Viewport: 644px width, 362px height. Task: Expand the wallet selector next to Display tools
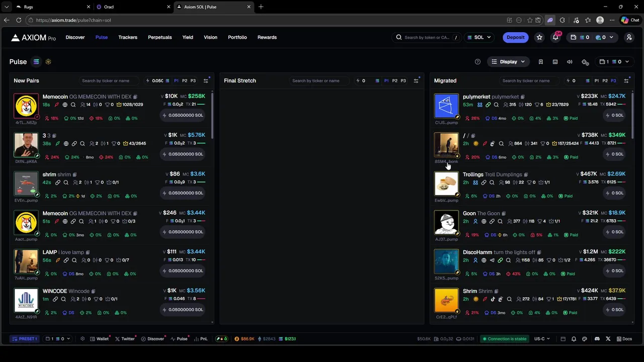tap(614, 62)
